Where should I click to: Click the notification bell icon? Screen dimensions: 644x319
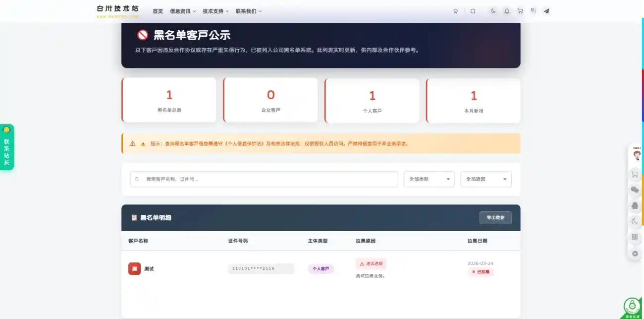pos(506,11)
